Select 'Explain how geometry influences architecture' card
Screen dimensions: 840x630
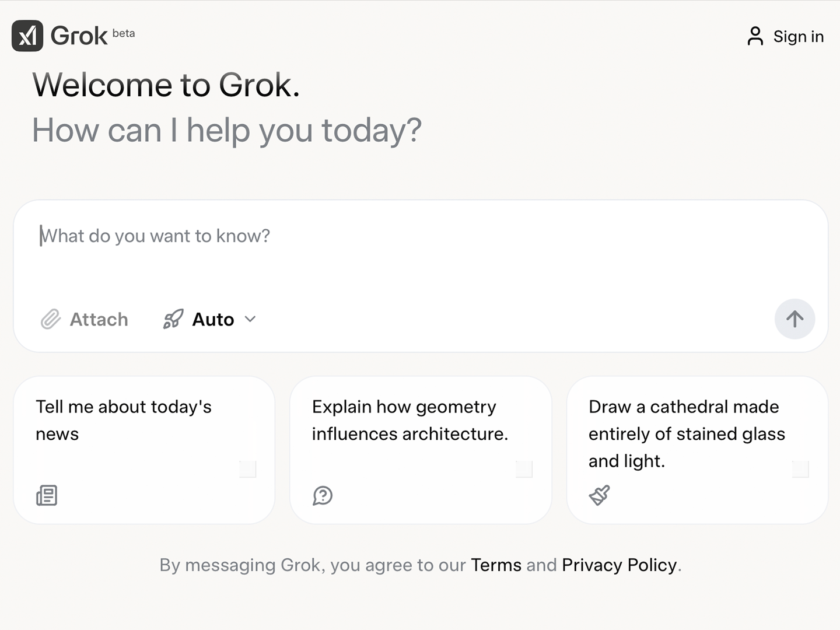coord(421,450)
